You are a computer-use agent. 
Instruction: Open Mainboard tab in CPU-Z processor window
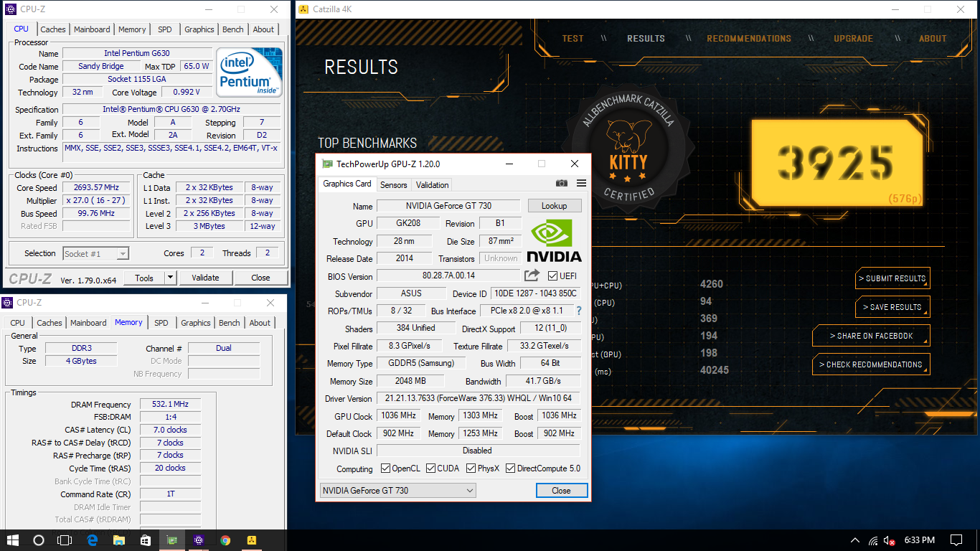pyautogui.click(x=92, y=29)
